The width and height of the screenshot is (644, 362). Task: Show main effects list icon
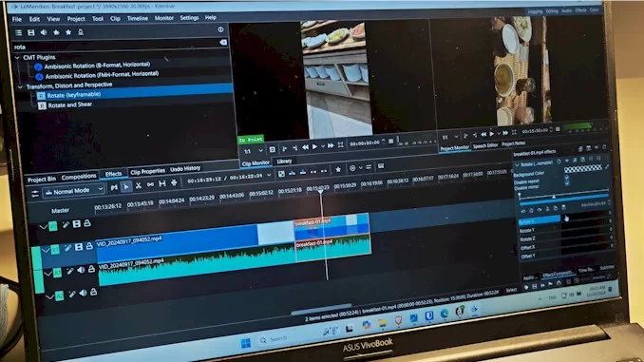[18, 32]
